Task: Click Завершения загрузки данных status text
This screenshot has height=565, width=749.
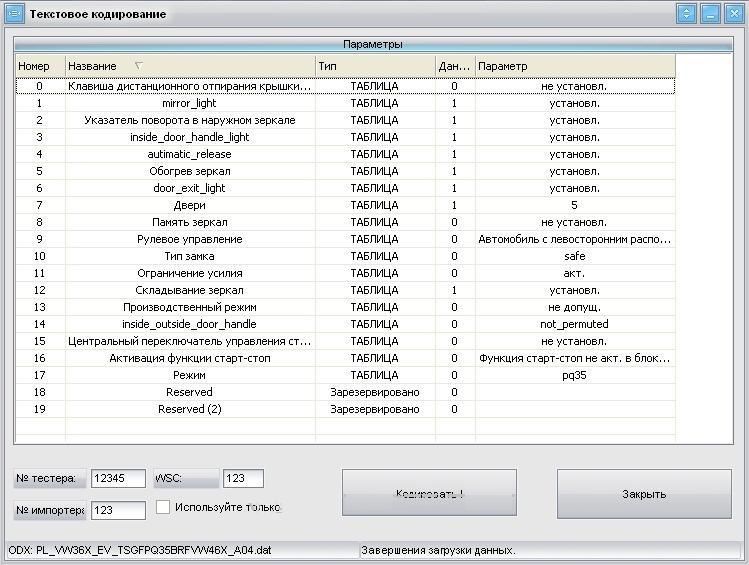Action: pyautogui.click(x=439, y=550)
